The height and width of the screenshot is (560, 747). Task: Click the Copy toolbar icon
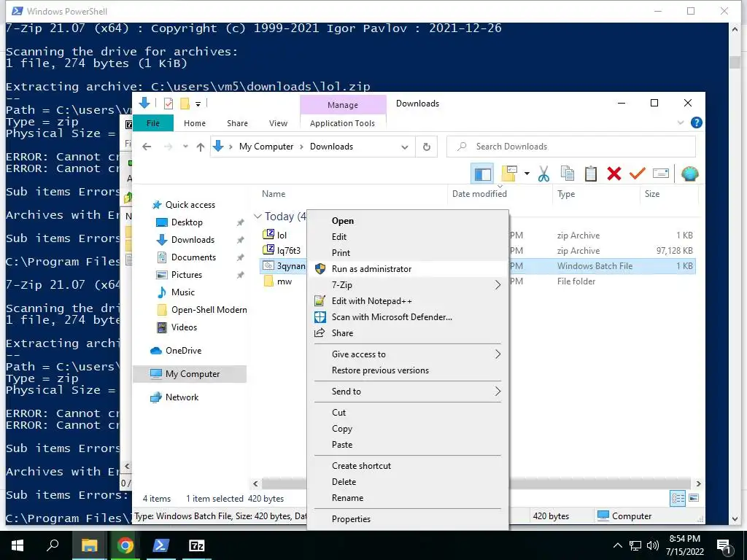point(567,174)
